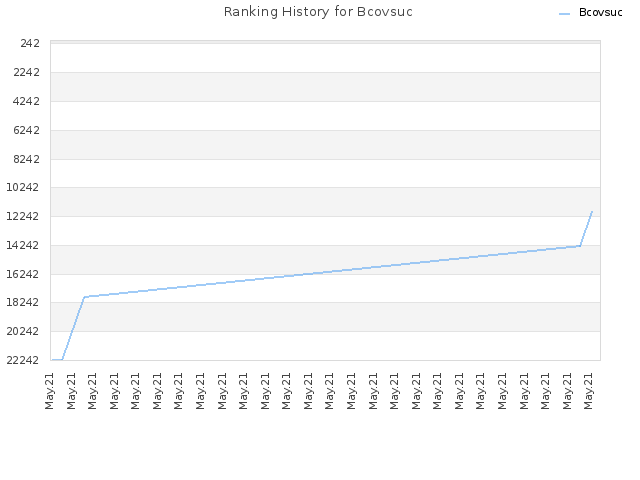Click the y-axis label 10242
Image resolution: width=640 pixels, height=480 pixels.
coord(23,187)
